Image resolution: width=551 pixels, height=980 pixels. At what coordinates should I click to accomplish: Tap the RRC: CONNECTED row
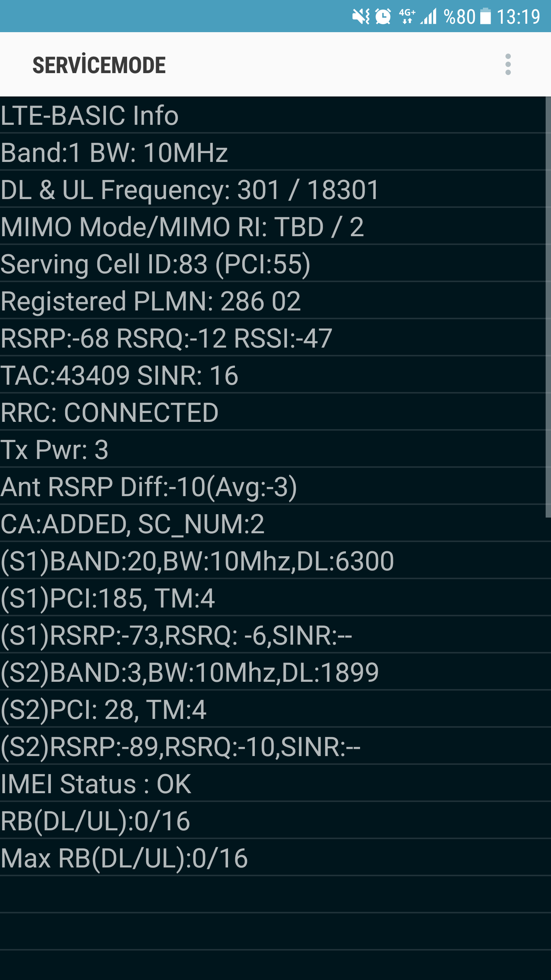pos(272,412)
